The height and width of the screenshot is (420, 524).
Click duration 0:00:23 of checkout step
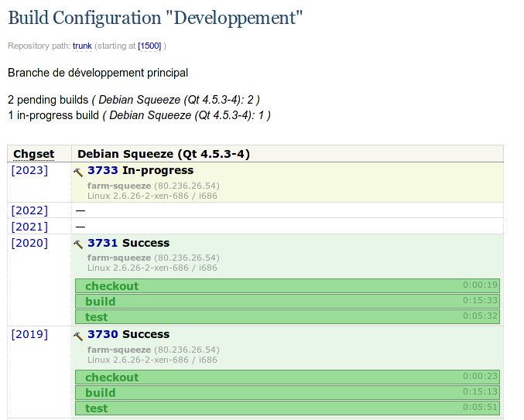(480, 376)
